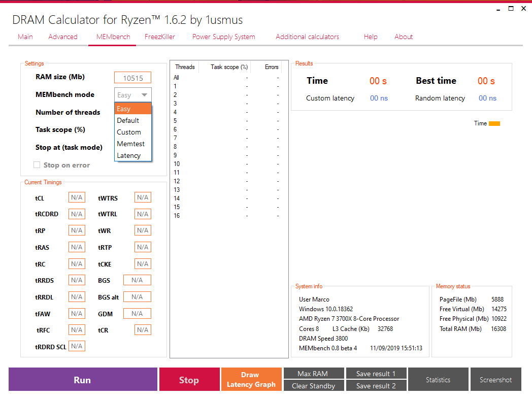Click Save result 2
The width and height of the screenshot is (532, 399).
(x=376, y=386)
